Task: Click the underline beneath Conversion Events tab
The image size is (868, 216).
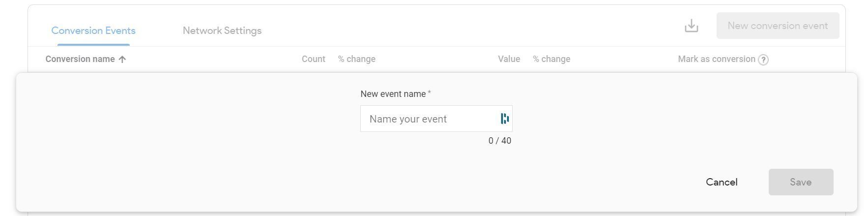Action: click(x=93, y=45)
